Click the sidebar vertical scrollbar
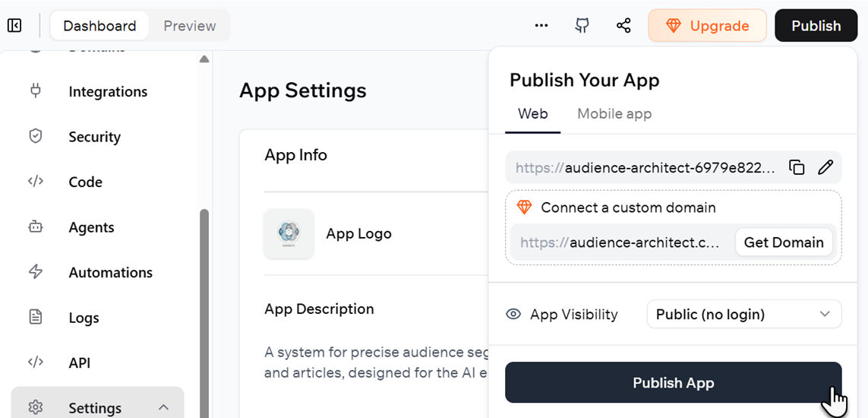Image resolution: width=868 pixels, height=418 pixels. [x=204, y=304]
